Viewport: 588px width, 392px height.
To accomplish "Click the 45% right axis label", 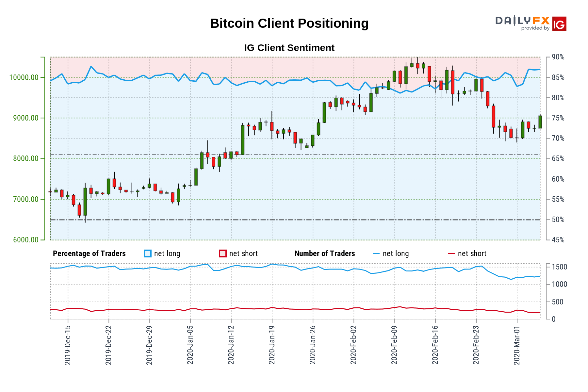I will (x=558, y=240).
